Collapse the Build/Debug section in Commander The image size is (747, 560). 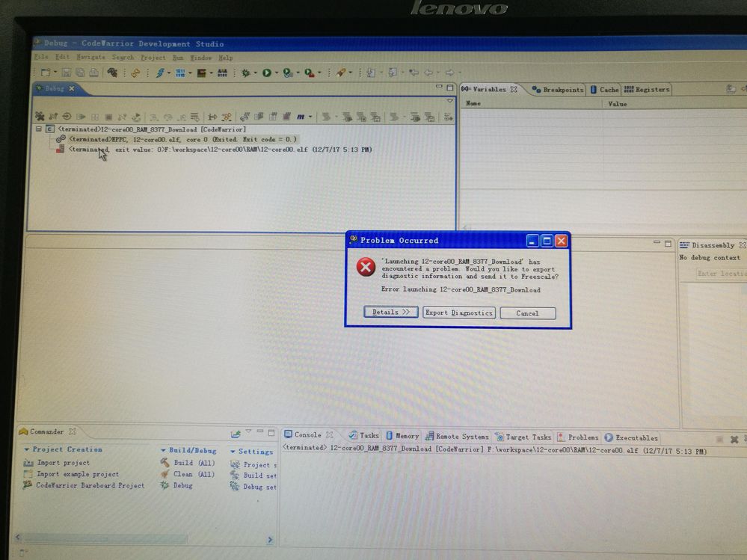(x=163, y=450)
